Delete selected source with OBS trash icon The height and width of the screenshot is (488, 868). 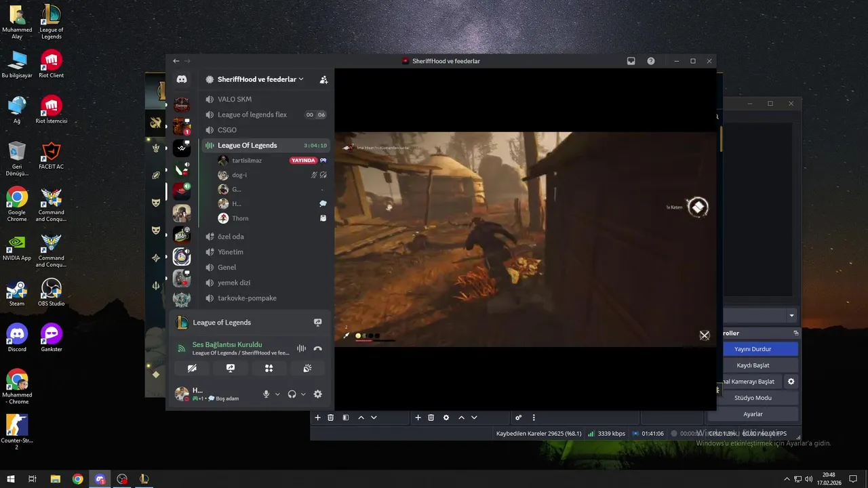pyautogui.click(x=431, y=418)
